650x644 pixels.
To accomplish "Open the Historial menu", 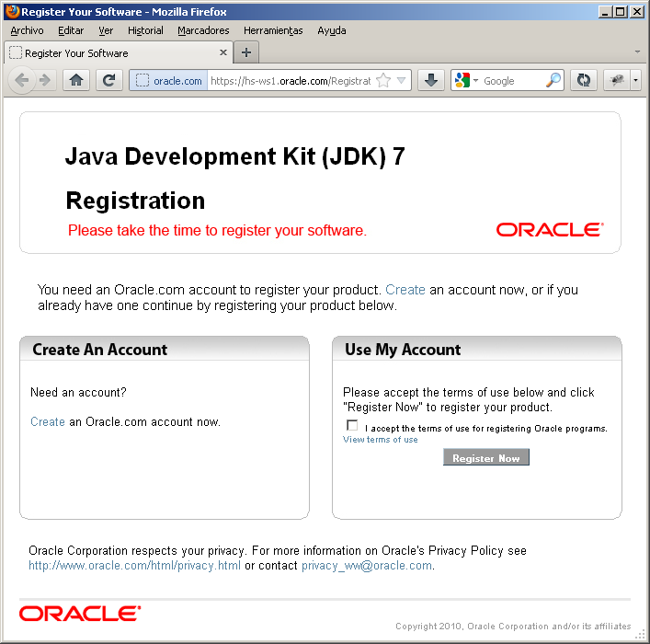I will (145, 30).
